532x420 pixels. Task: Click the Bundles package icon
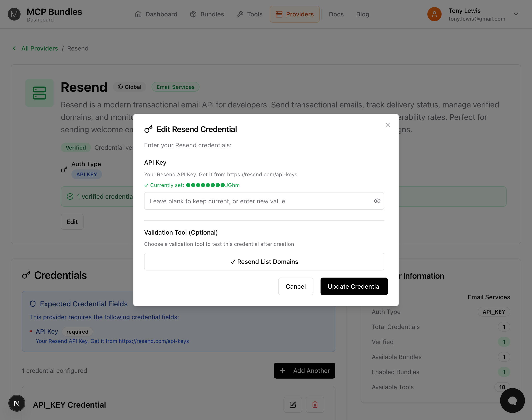(194, 14)
